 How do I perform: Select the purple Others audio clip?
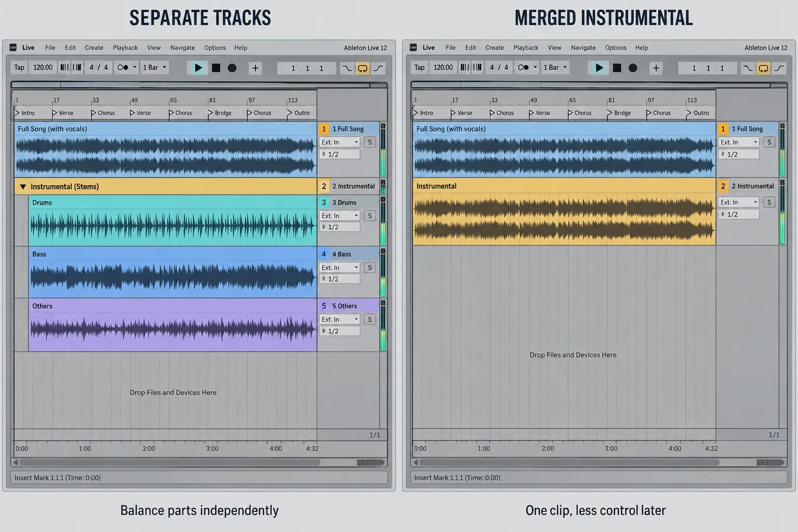(172, 325)
